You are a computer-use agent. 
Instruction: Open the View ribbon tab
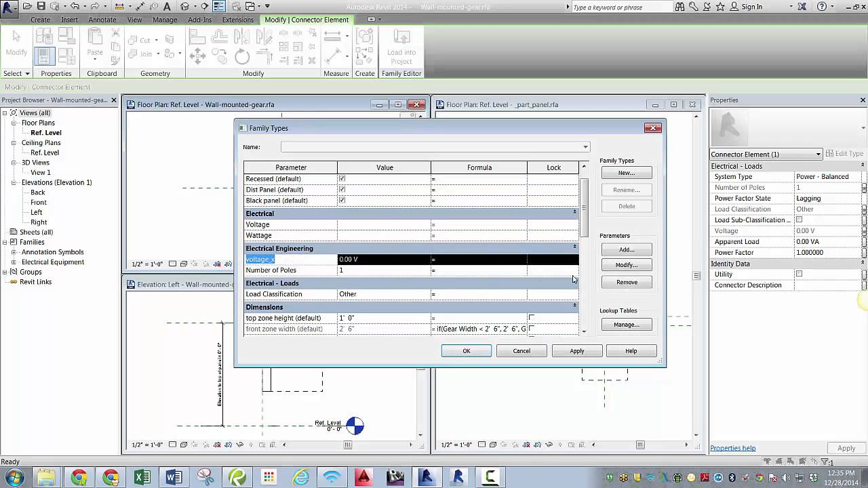[134, 20]
